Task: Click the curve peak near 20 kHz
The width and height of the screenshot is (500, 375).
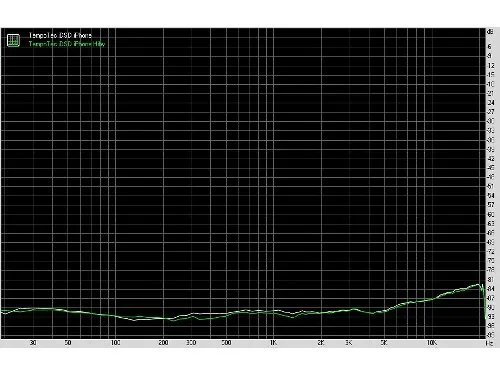Action: (x=479, y=285)
